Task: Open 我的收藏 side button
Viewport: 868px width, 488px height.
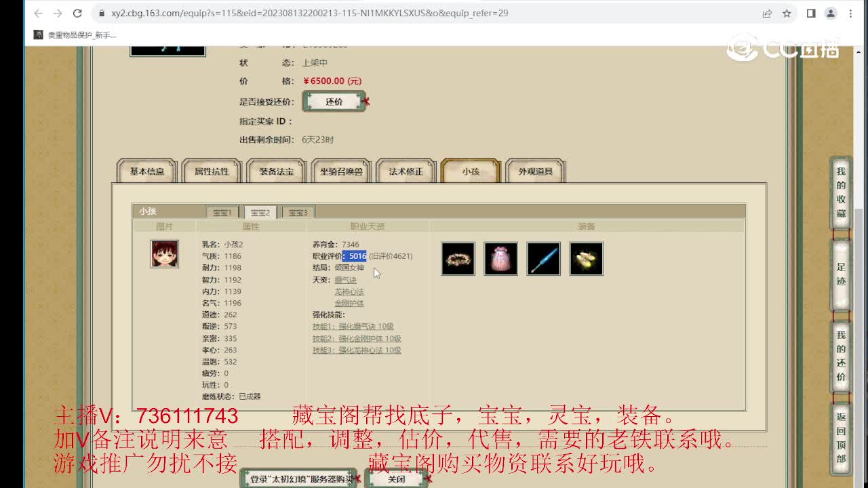Action: pyautogui.click(x=841, y=192)
